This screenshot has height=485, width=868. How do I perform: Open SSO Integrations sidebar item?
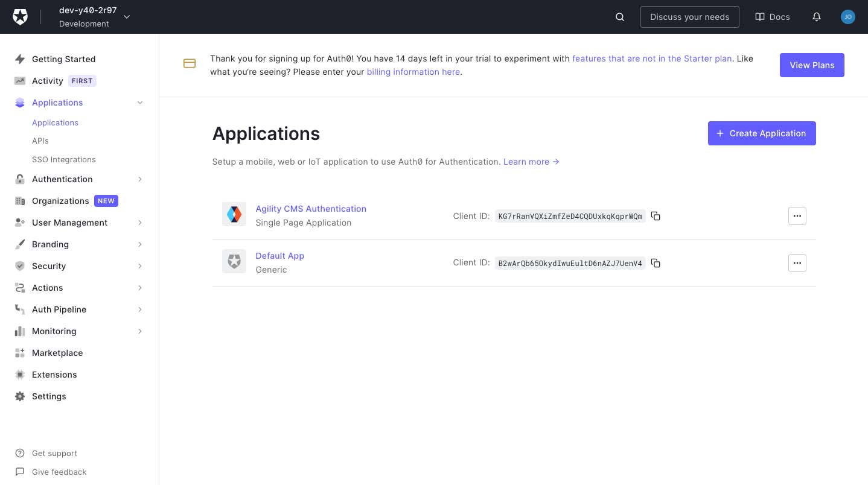[x=64, y=159]
